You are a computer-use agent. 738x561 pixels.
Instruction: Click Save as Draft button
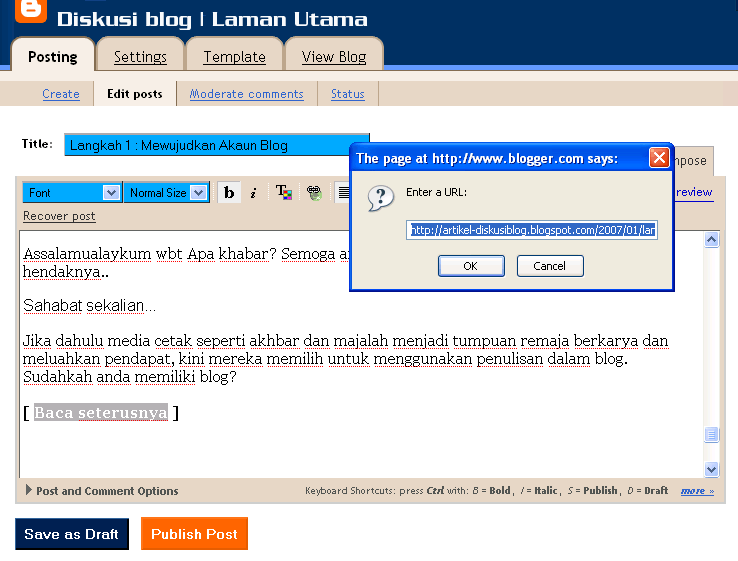(72, 534)
